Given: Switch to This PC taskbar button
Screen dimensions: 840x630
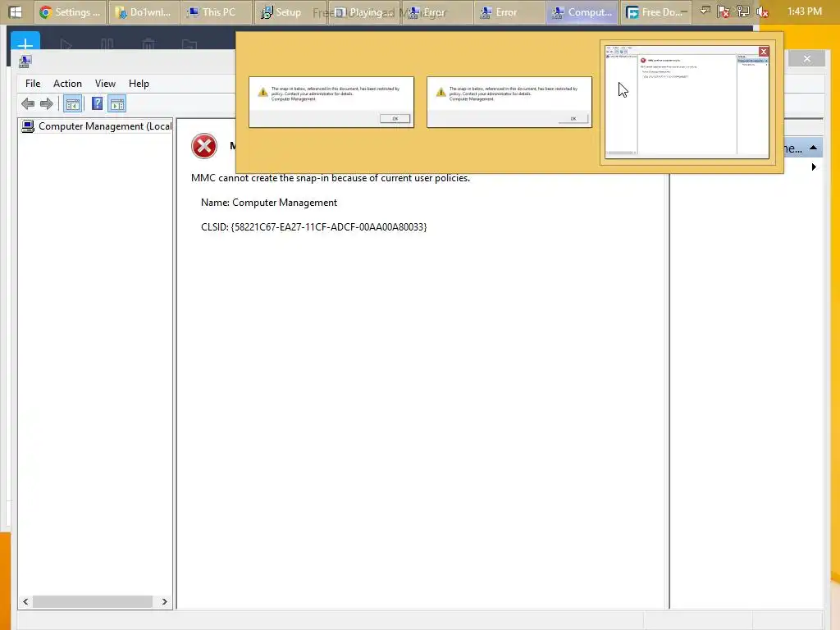Looking at the screenshot, I should point(216,11).
